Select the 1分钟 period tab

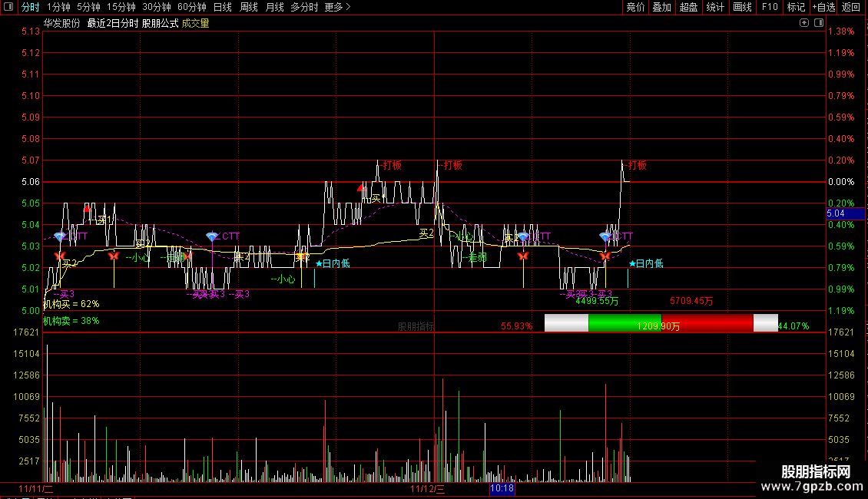click(58, 7)
